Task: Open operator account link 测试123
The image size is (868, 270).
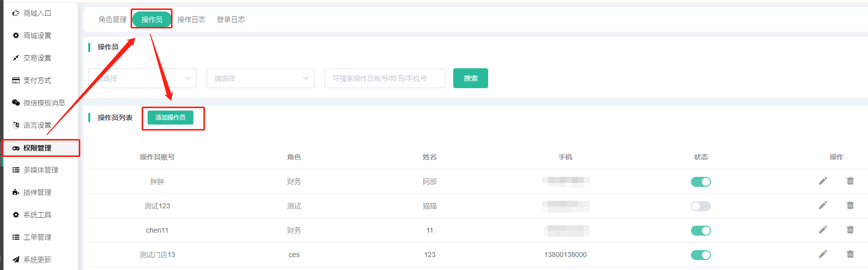Action: pyautogui.click(x=157, y=206)
